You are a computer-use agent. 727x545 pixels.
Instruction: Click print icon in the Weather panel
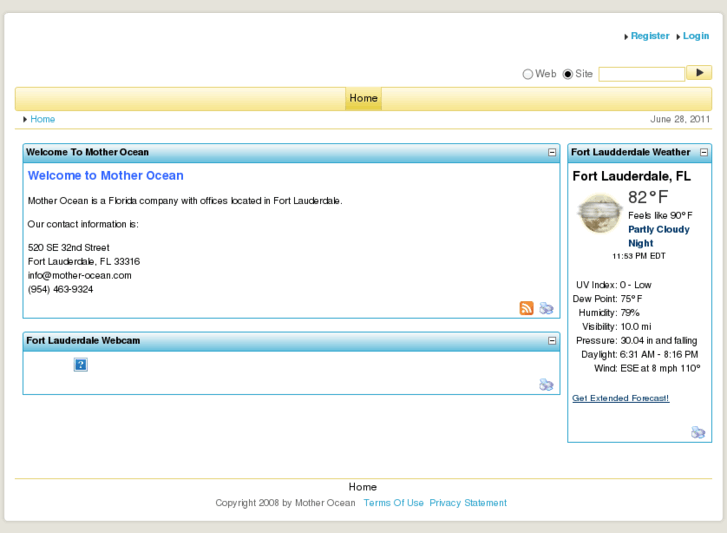click(x=698, y=432)
